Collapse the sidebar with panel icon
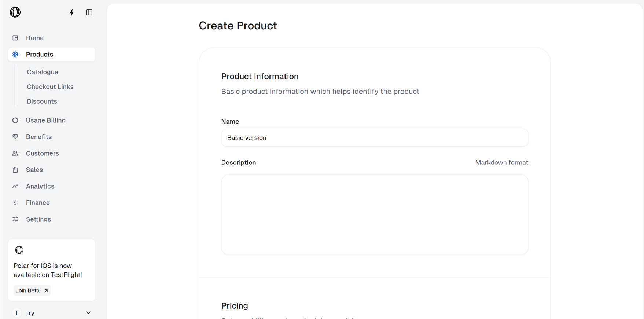 (x=89, y=12)
